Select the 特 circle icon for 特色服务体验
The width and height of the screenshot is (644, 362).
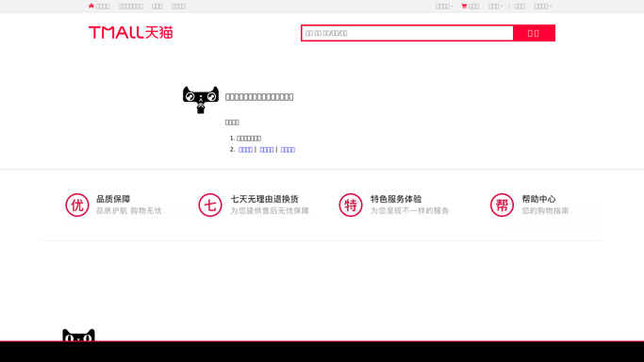click(x=351, y=205)
